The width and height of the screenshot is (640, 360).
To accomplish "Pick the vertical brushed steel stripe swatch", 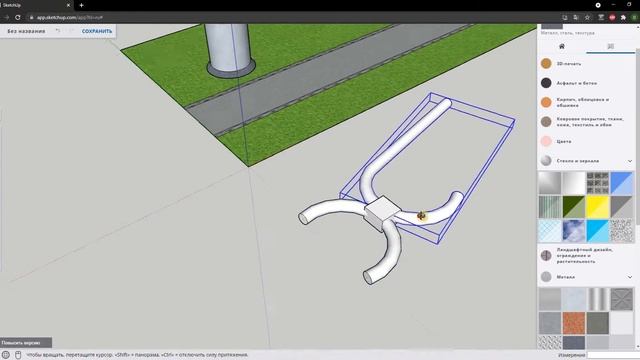I will click(x=598, y=299).
